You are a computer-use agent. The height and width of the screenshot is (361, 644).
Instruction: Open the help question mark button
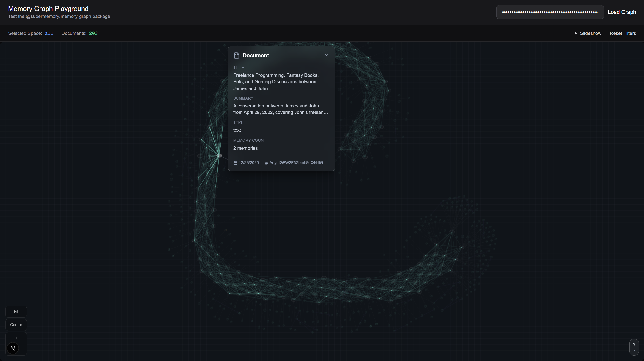[x=634, y=344]
